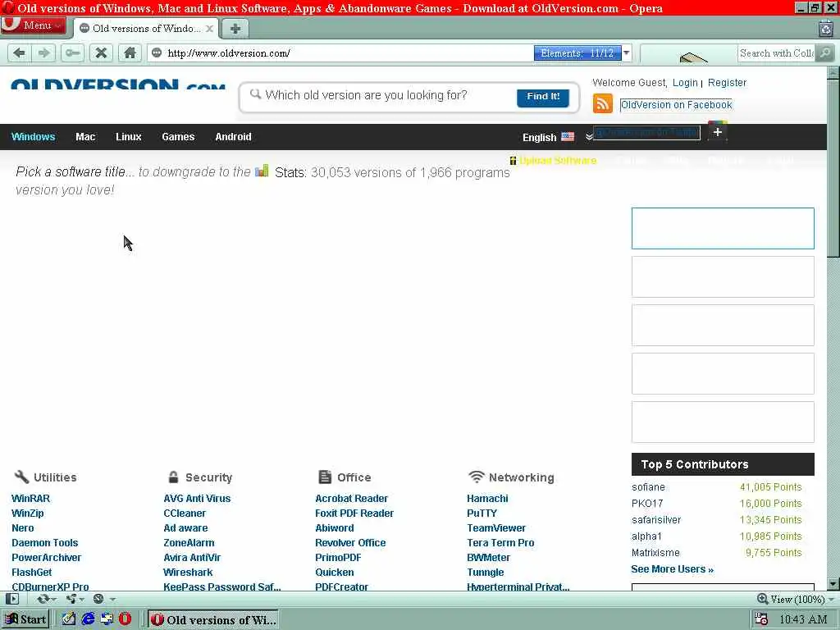Open the View 100% zoom dropdown
Viewport: 840px width, 630px height.
[796, 599]
